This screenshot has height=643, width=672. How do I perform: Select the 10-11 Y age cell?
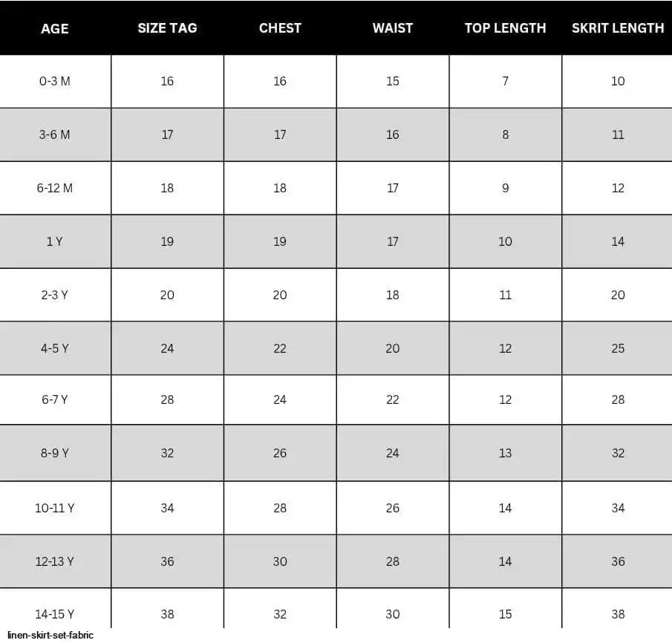coord(55,508)
